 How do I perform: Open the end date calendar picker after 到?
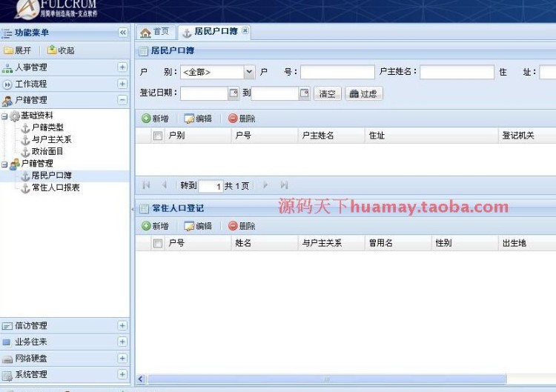304,93
